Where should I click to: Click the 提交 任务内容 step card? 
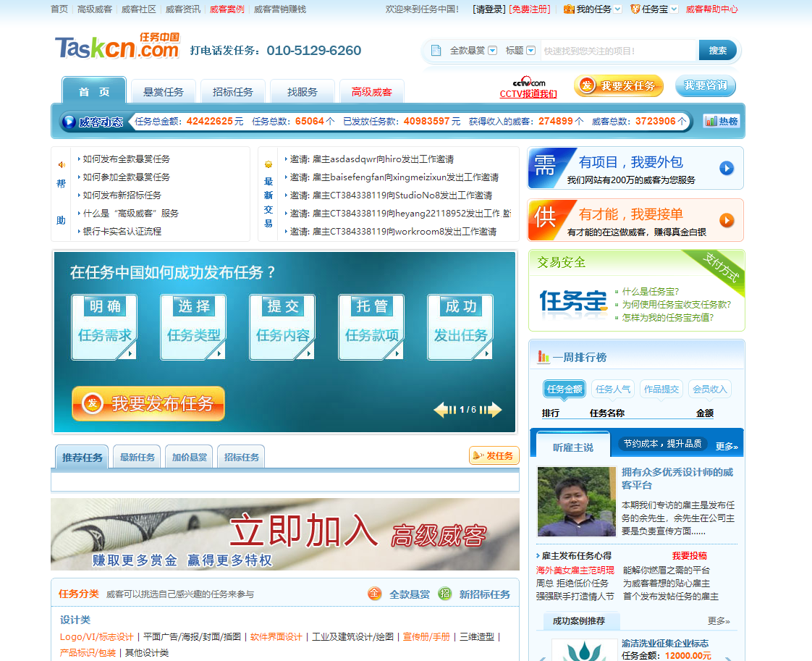click(283, 327)
